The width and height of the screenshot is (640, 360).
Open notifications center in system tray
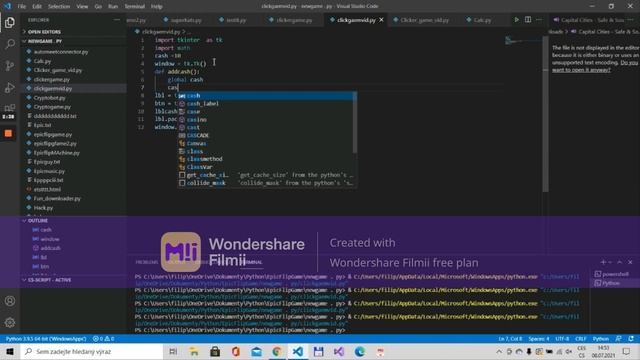(626, 351)
